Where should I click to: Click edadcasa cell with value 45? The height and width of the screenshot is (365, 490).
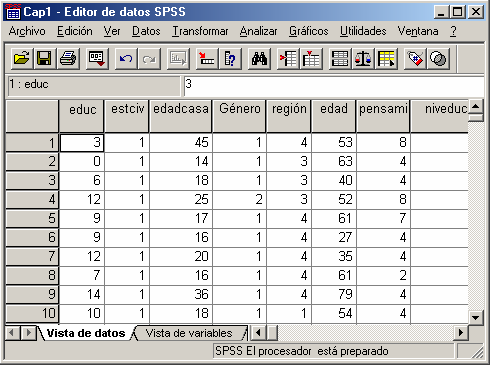click(181, 143)
